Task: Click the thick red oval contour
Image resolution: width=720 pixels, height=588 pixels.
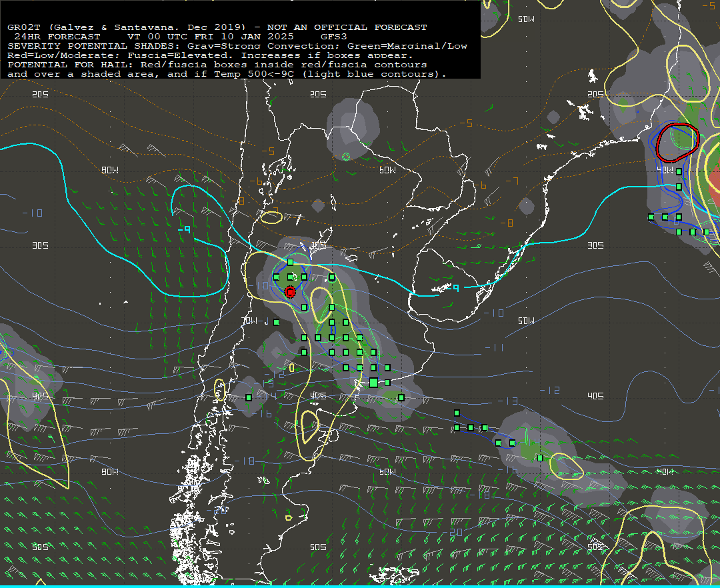Action: coord(677,142)
